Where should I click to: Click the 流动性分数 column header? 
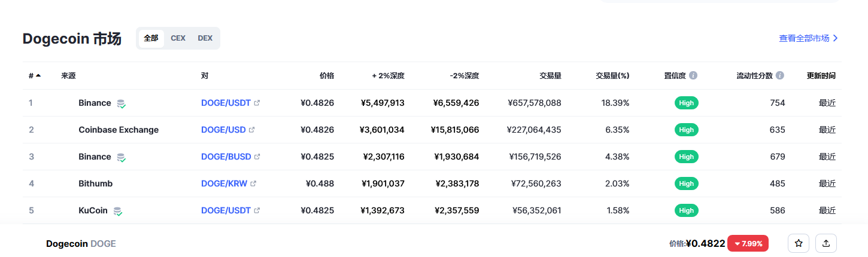click(x=754, y=76)
